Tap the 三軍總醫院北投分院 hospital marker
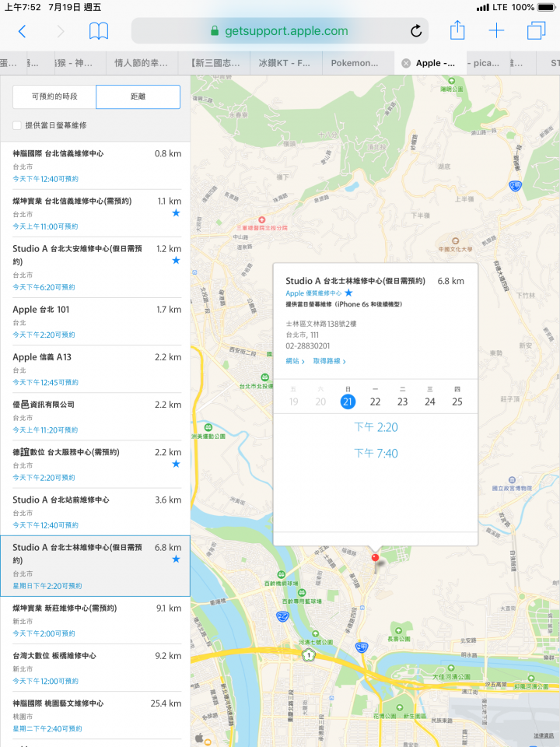 (x=261, y=220)
